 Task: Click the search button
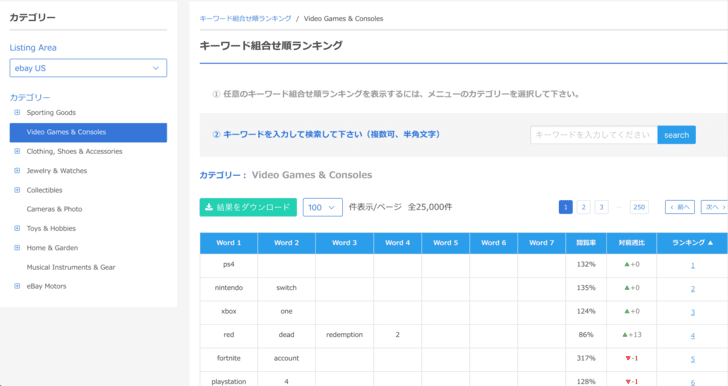tap(676, 135)
